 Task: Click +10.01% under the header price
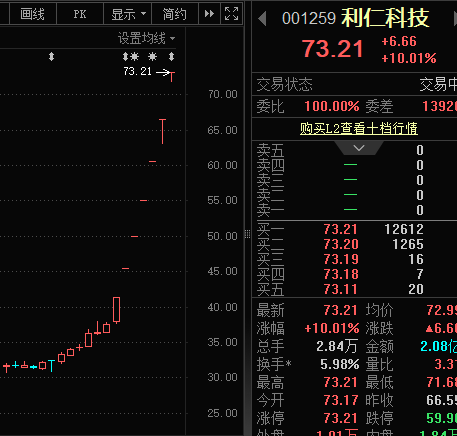[409, 58]
